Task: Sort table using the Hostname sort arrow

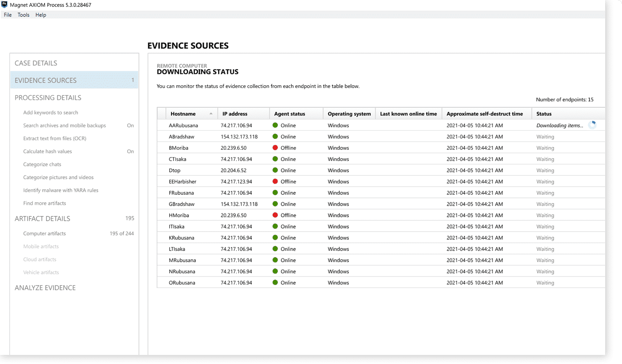Action: coord(211,114)
